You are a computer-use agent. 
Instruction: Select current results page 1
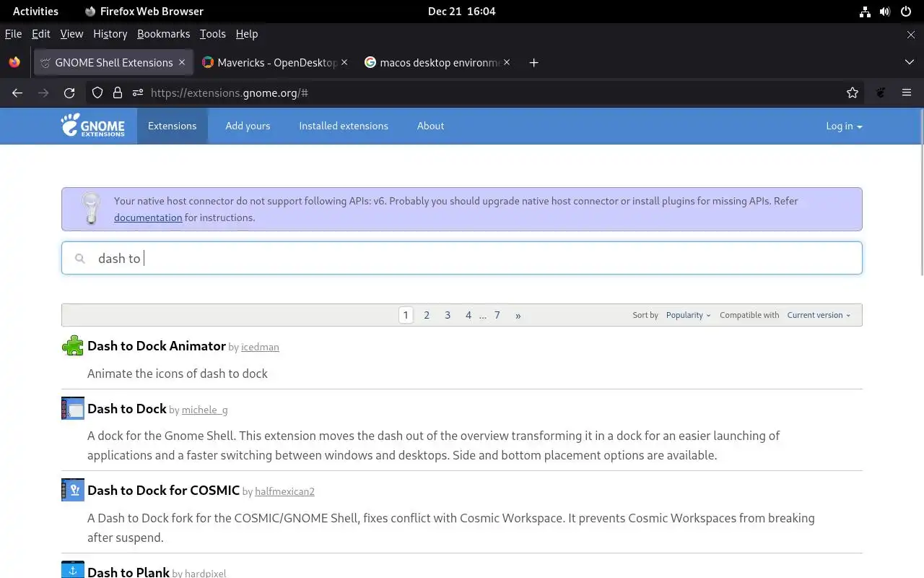406,315
